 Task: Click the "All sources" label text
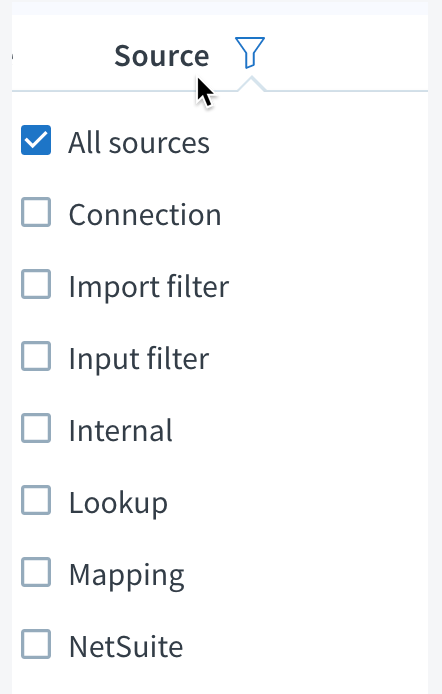139,143
